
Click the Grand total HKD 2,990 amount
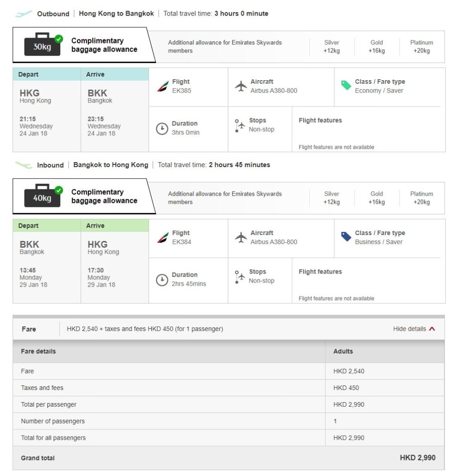[x=417, y=458]
